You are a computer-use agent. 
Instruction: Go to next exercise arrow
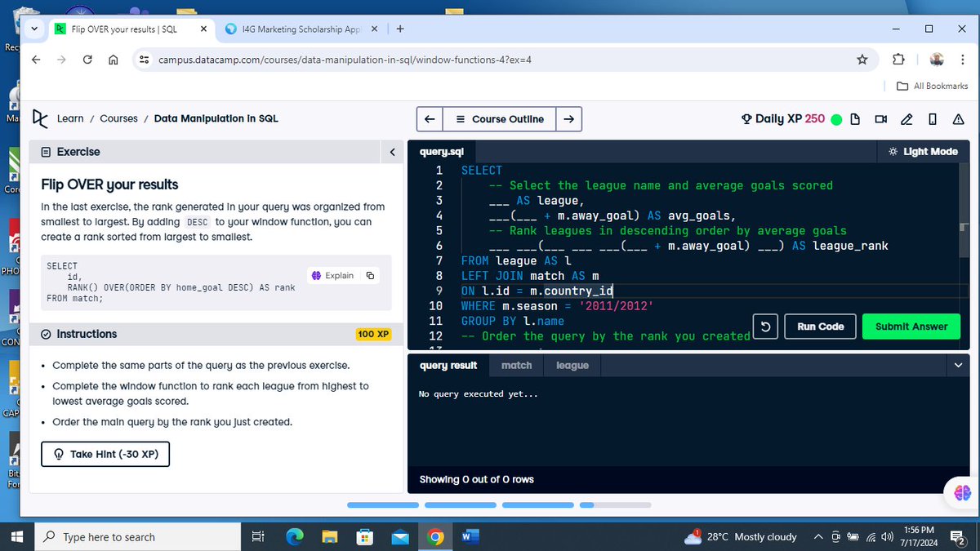pyautogui.click(x=568, y=119)
